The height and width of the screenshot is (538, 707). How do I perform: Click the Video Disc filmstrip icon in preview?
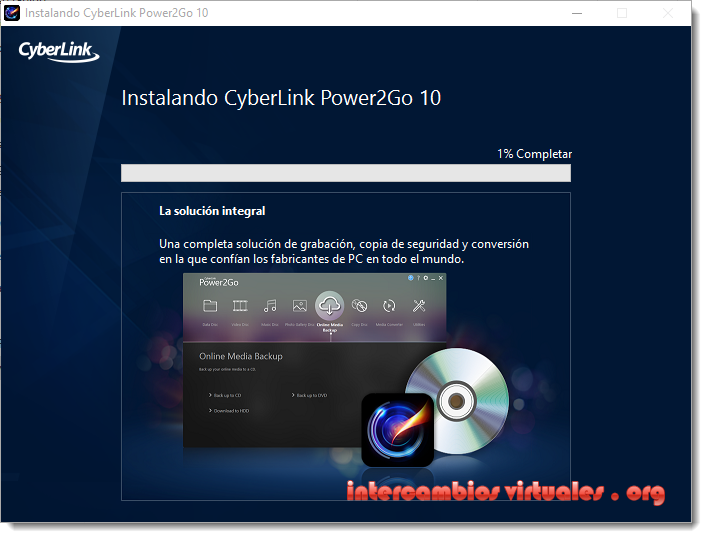[x=240, y=306]
